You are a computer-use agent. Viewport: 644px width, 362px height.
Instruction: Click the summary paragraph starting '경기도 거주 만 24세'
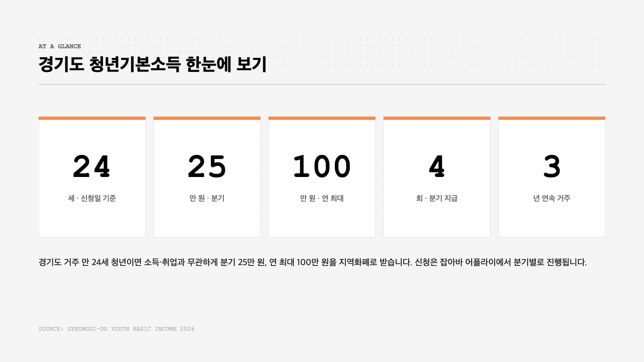click(313, 262)
